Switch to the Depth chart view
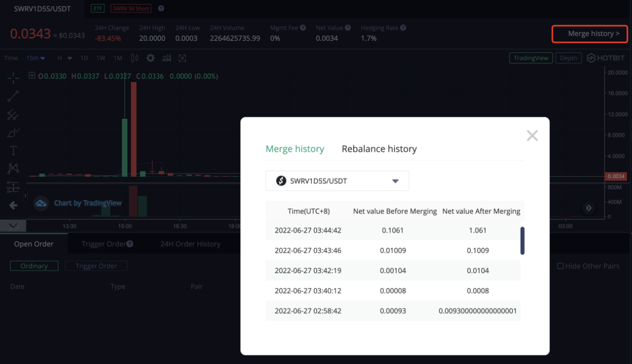The image size is (632, 364). (x=568, y=58)
